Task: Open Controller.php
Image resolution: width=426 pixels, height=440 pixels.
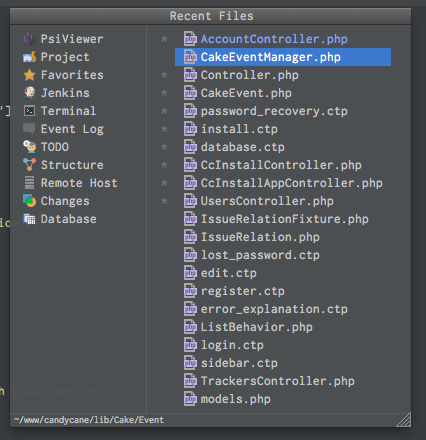Action: 249,75
